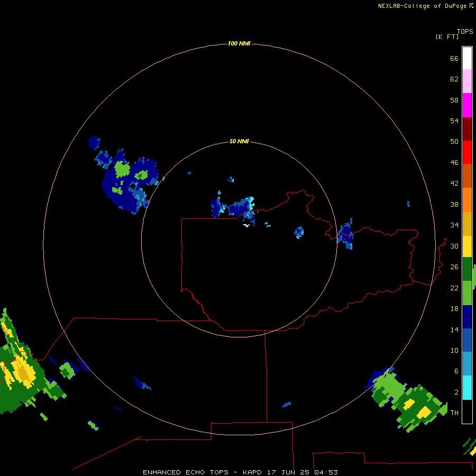Click the "38" legend value
Screen dimensions: 476x476
click(x=454, y=204)
